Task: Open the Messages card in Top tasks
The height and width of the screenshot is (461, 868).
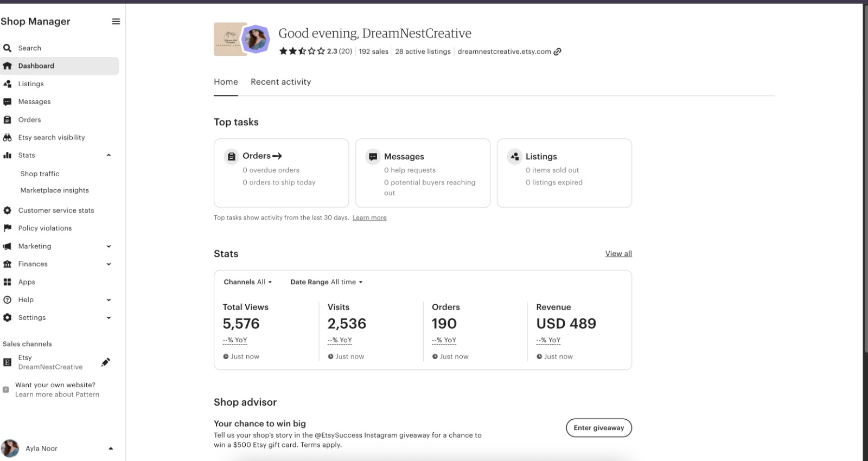Action: click(x=423, y=173)
